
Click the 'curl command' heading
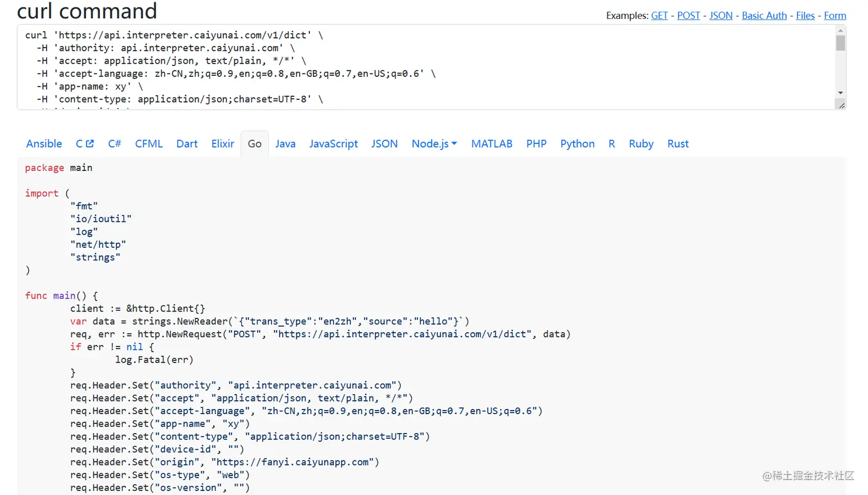[87, 11]
